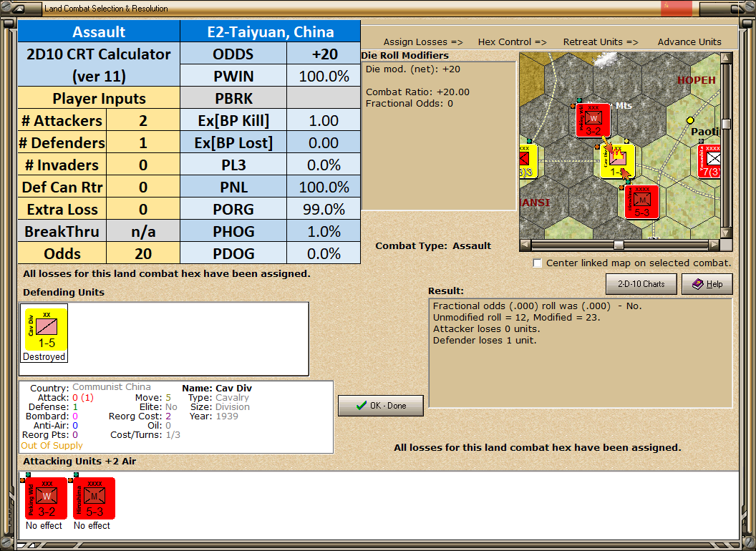
Task: Click map horizontal scrollbar right arrow
Action: [x=714, y=245]
